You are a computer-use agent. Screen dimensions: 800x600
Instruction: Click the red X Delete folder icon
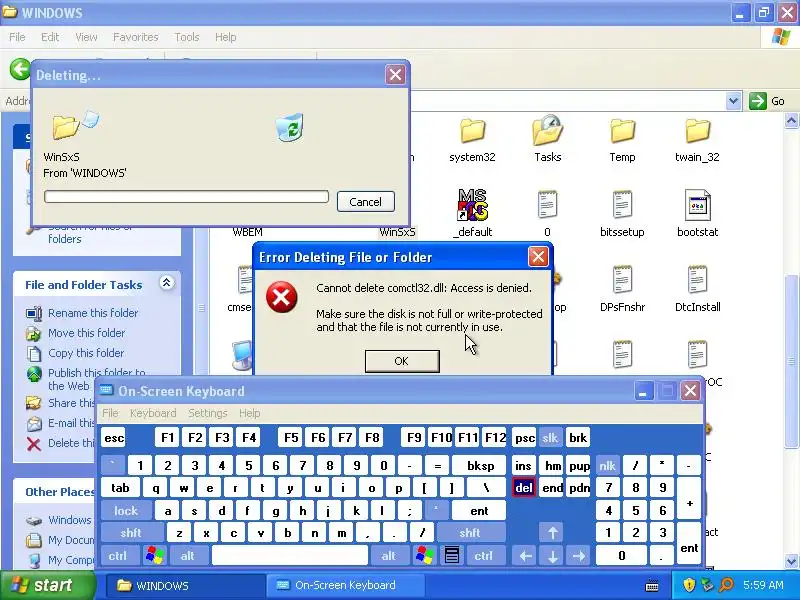click(34, 444)
